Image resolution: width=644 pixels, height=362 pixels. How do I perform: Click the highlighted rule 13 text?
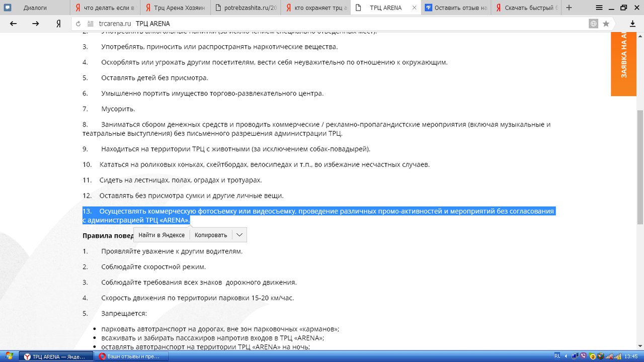(x=318, y=216)
